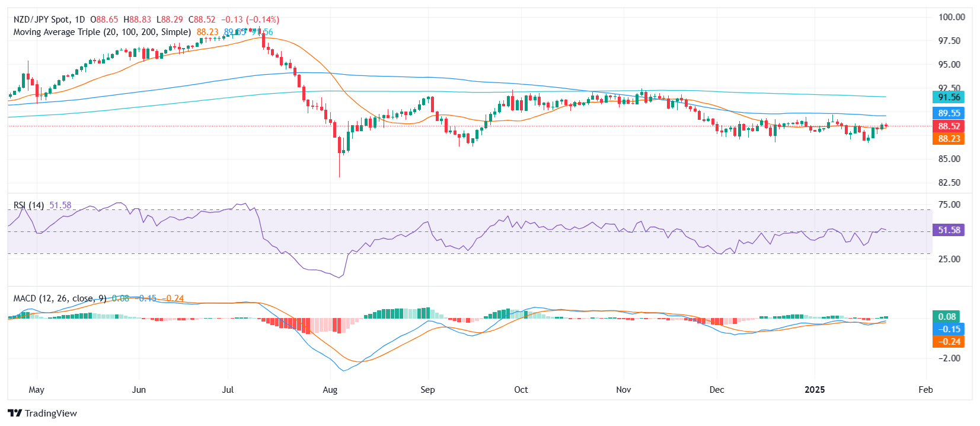980x426 pixels.
Task: Click the TradingView logo
Action: pos(43,413)
